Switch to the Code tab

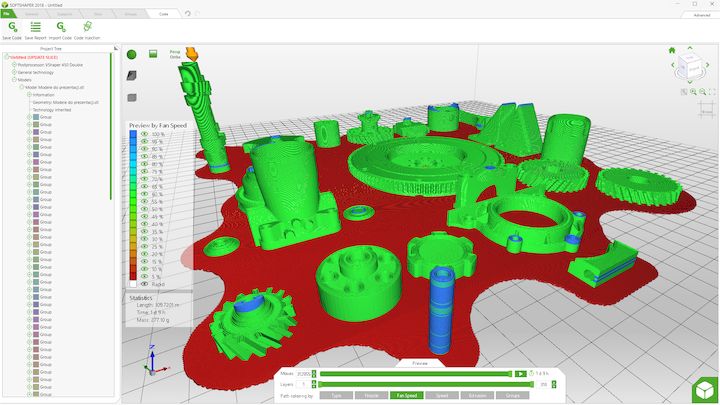click(163, 15)
